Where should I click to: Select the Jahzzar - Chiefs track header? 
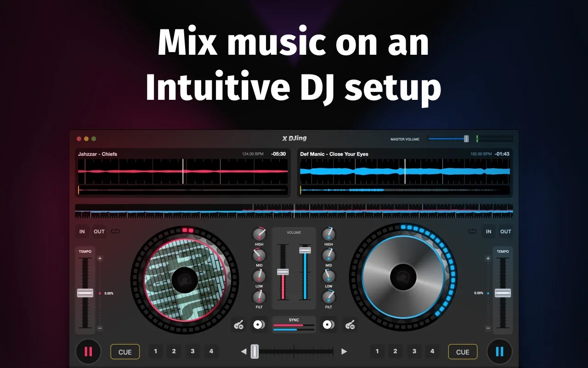(x=98, y=154)
